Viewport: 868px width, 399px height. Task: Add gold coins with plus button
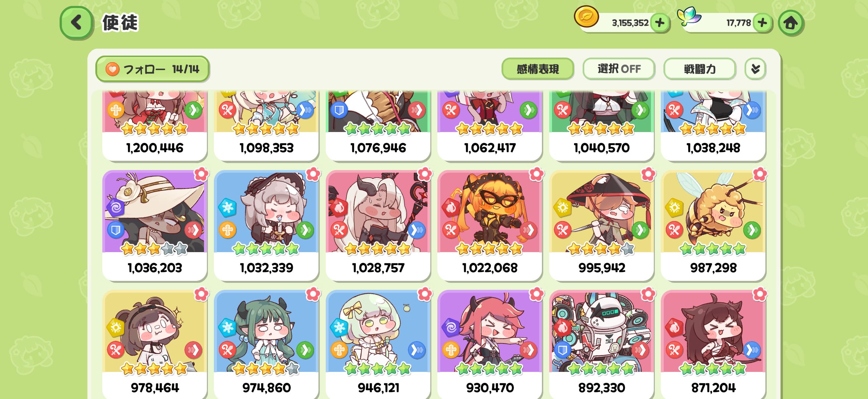pos(659,23)
